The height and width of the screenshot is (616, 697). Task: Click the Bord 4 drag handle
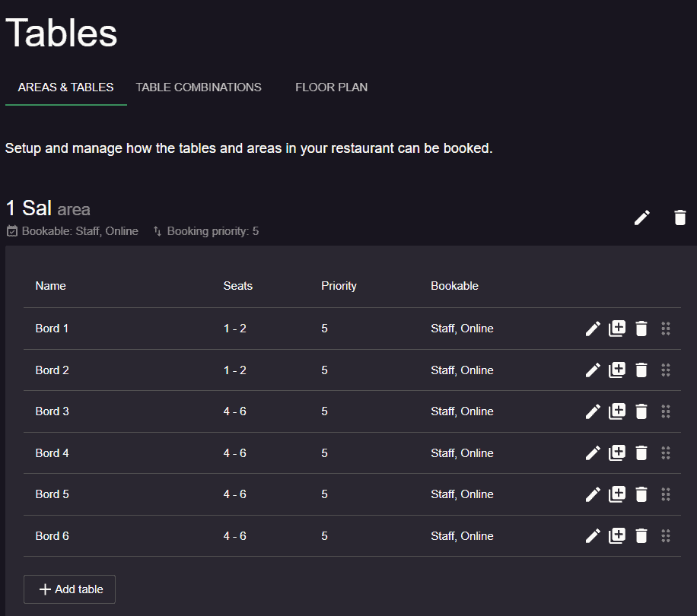click(666, 453)
